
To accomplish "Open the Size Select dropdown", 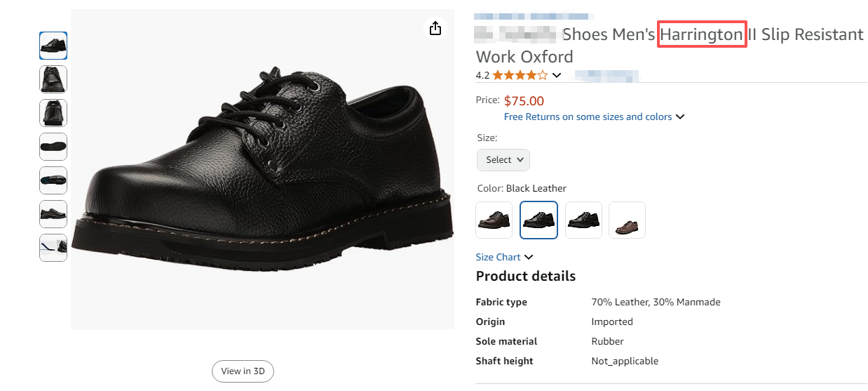I will [x=503, y=160].
